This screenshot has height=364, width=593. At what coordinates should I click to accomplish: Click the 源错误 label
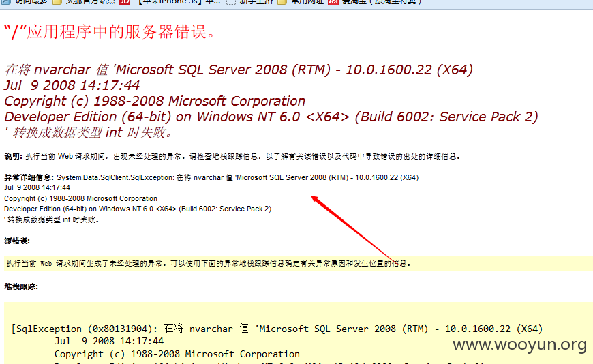pyautogui.click(x=17, y=241)
